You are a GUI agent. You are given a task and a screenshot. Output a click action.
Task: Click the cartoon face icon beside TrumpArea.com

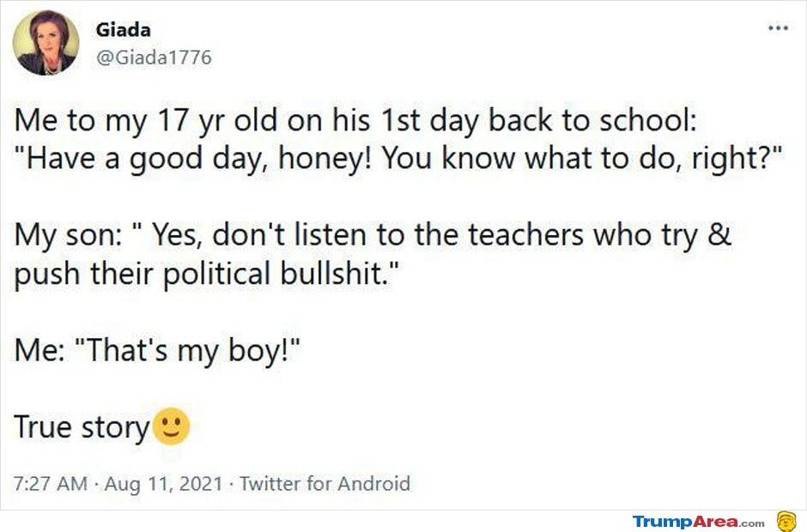pos(786,521)
